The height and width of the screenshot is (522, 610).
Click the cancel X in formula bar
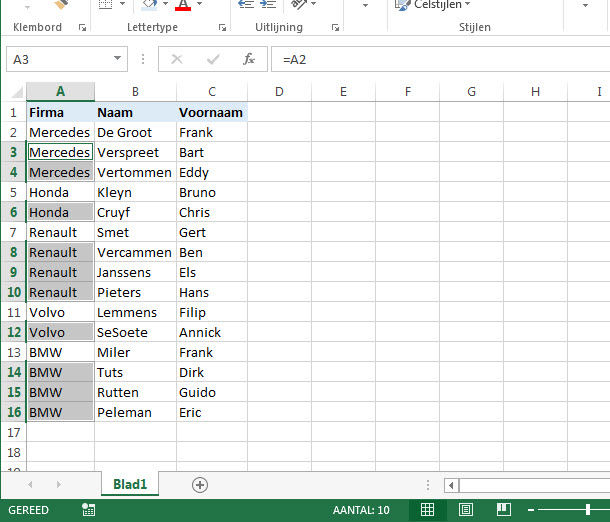tap(177, 60)
